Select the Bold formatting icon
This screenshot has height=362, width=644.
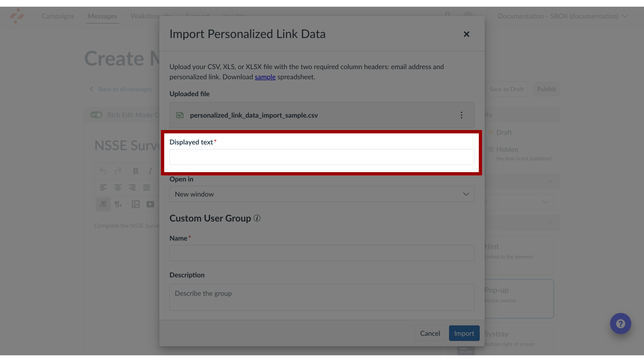(x=136, y=171)
